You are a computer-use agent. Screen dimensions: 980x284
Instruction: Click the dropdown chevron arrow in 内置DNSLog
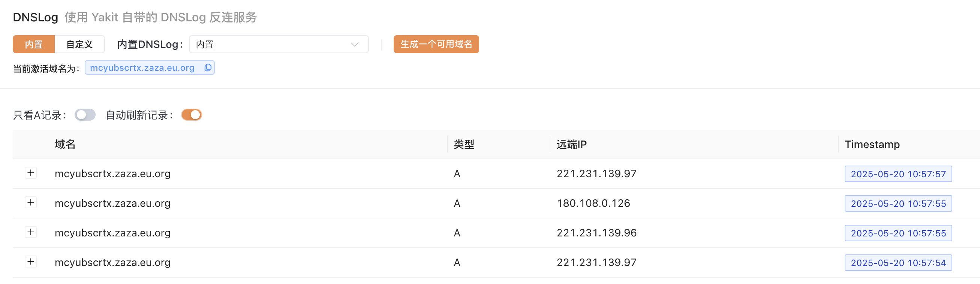(355, 45)
